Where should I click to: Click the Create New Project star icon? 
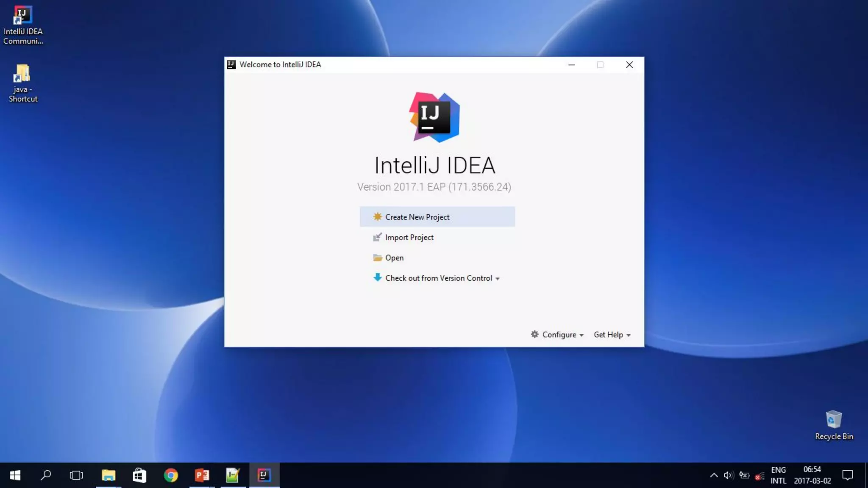coord(377,216)
